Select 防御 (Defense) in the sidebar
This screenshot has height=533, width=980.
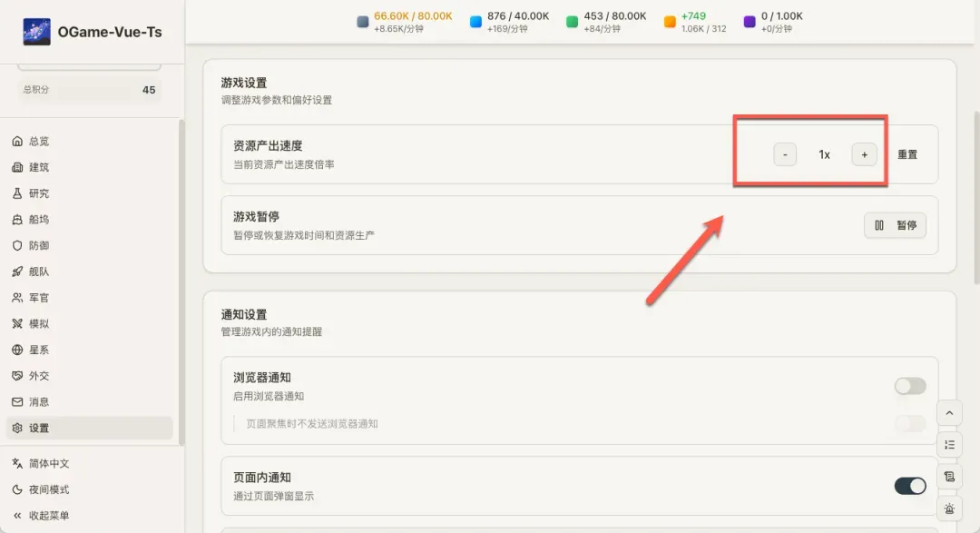[38, 245]
